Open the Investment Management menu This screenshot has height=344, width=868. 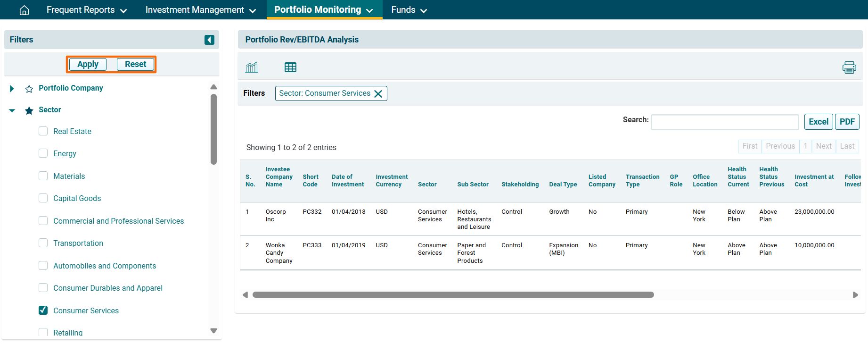200,10
